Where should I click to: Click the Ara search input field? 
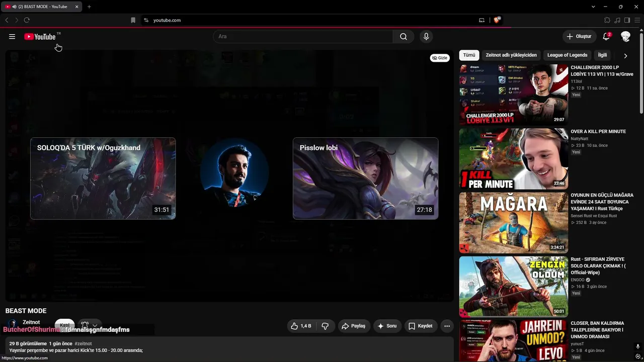(303, 37)
